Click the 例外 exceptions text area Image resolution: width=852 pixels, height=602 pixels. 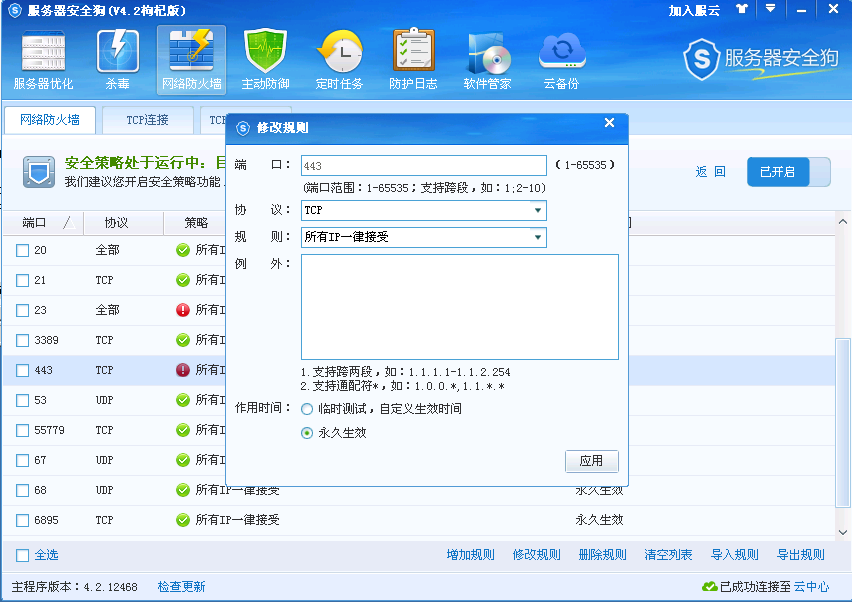click(460, 307)
